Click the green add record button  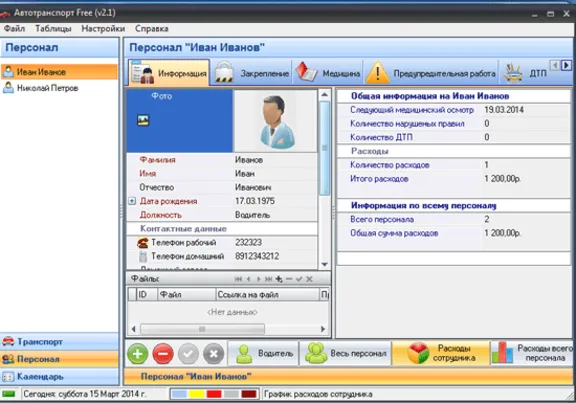tap(138, 353)
